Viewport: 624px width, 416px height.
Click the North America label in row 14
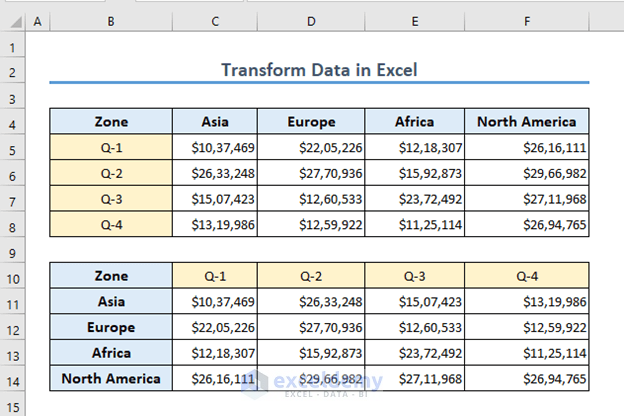pos(111,379)
